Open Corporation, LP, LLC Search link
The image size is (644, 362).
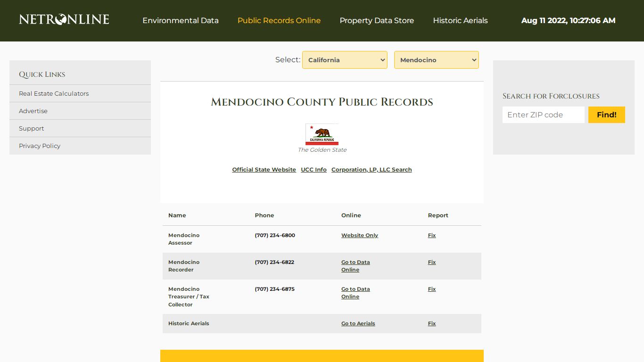coord(372,170)
